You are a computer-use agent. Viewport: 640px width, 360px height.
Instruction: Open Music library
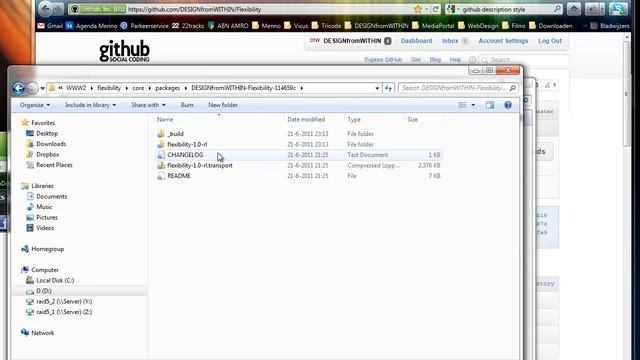tap(44, 207)
